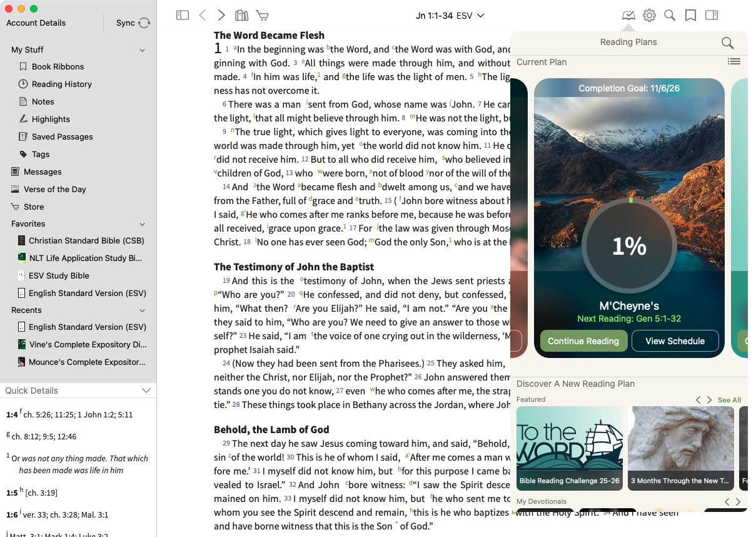The image size is (756, 537).
Task: Open the library books icon
Action: point(241,16)
